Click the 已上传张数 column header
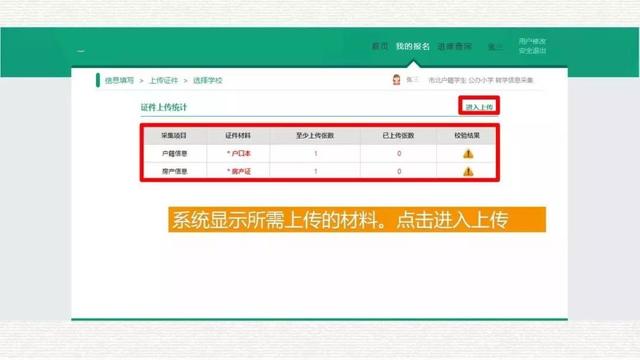 [398, 135]
